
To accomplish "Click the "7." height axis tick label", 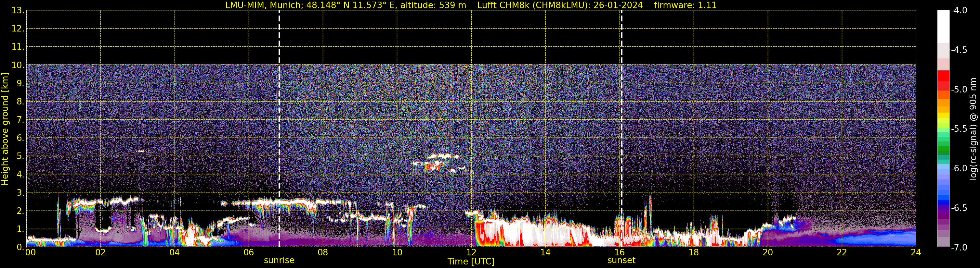I will [x=20, y=120].
